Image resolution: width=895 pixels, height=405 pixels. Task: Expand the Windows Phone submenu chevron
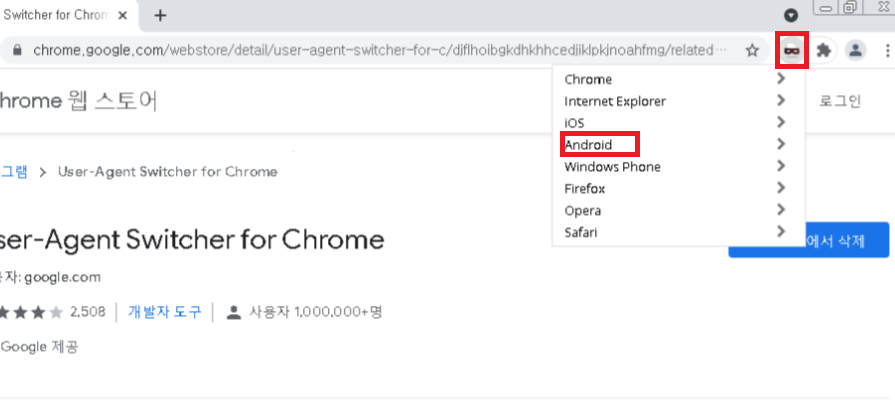(x=781, y=166)
